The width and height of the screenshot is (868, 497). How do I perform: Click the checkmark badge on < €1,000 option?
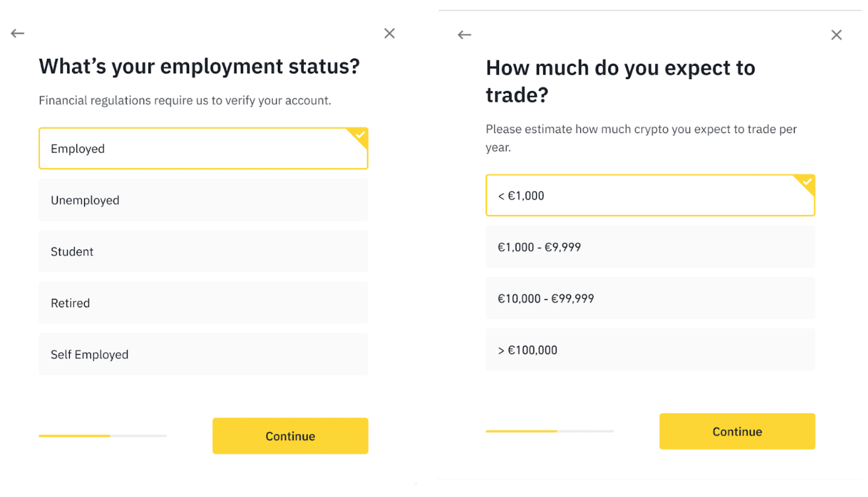point(807,182)
